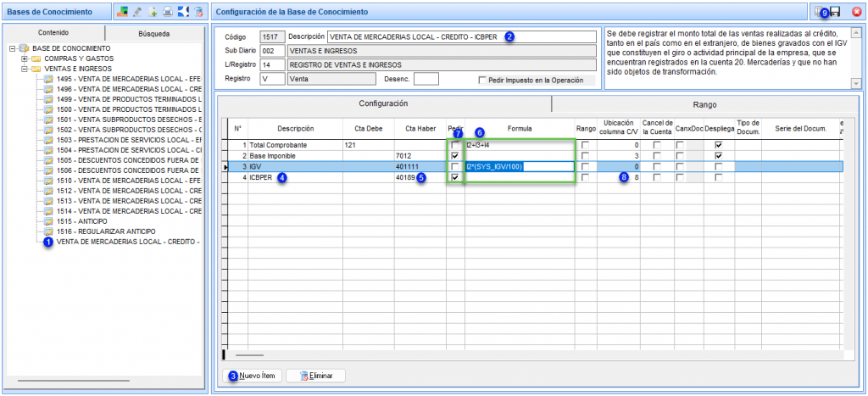The width and height of the screenshot is (868, 396).
Task: Click the folder icon of VENTAS E INGRESOS
Action: coord(36,69)
